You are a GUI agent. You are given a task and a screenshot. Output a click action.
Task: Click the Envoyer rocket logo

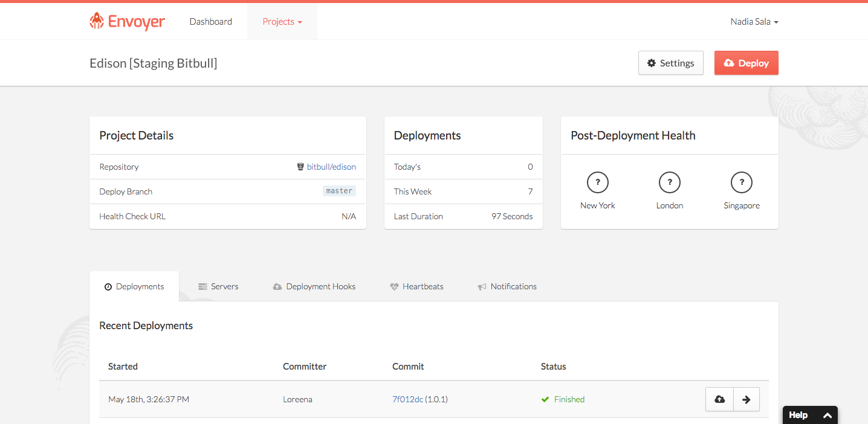[x=97, y=21]
